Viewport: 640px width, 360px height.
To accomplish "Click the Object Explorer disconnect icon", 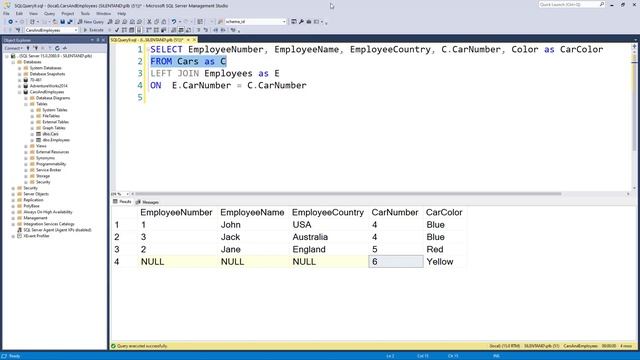I will click(36, 48).
